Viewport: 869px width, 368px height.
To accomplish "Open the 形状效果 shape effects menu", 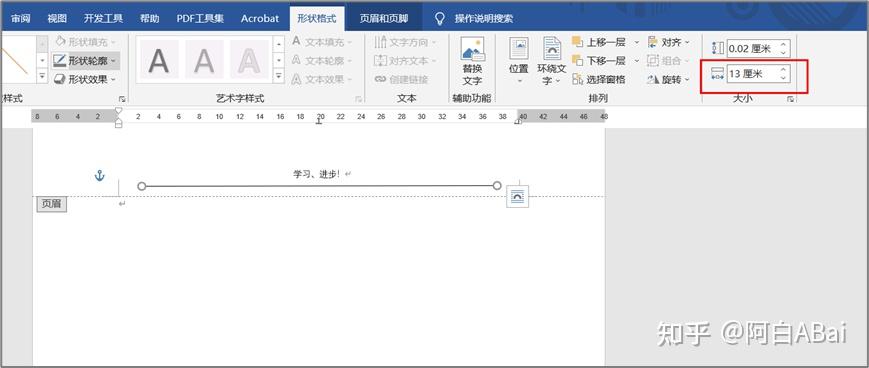I will [85, 79].
